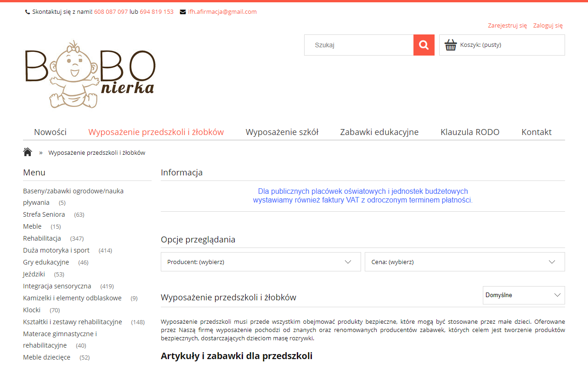Open the basket via the cart icon
This screenshot has width=588, height=366.
pos(451,45)
